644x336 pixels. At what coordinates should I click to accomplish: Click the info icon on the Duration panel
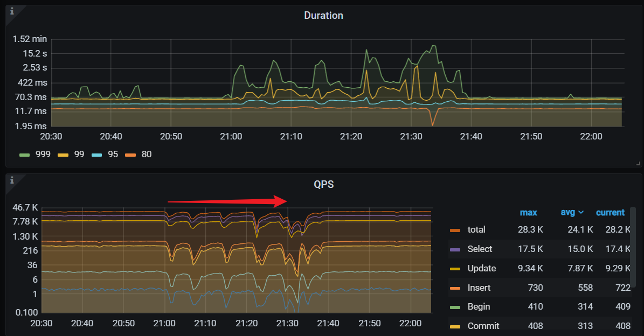[13, 11]
